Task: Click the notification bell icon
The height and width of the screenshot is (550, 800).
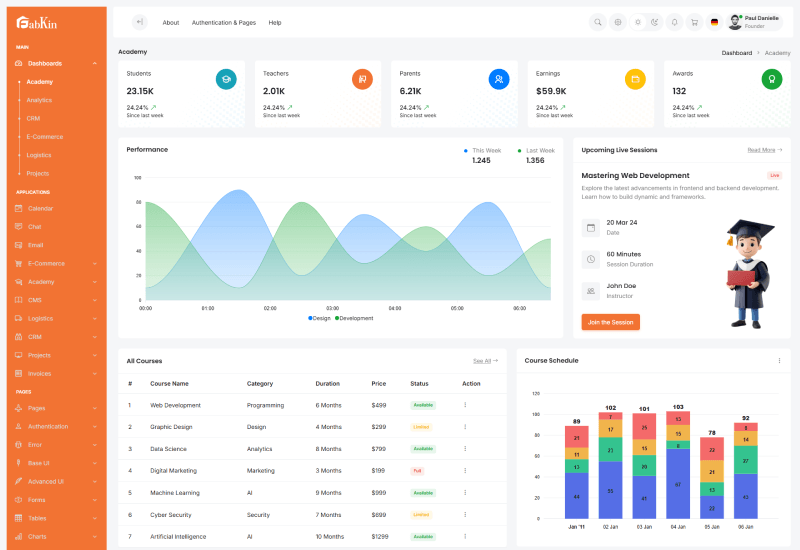Action: (x=674, y=22)
